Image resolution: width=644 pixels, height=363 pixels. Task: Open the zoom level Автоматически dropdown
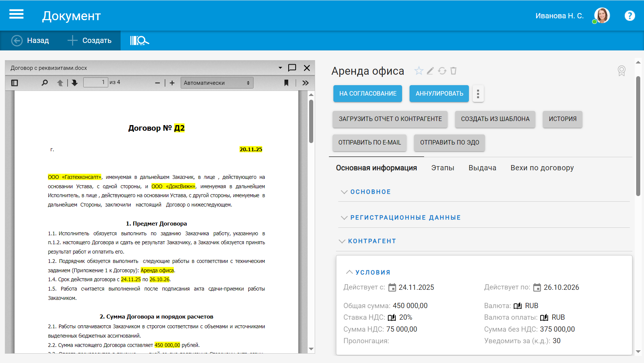pos(217,83)
